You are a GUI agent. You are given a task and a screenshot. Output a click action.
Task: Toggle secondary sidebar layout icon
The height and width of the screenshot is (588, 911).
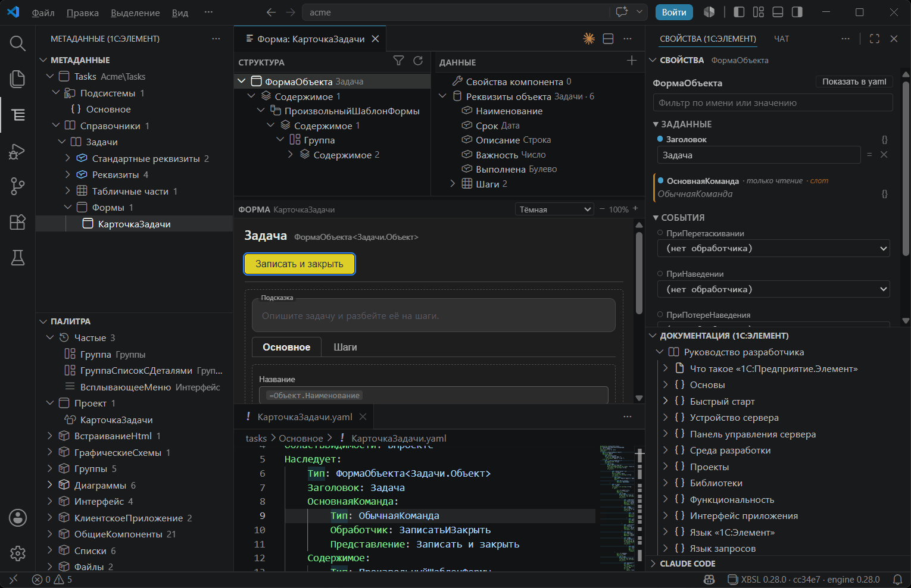coord(797,12)
